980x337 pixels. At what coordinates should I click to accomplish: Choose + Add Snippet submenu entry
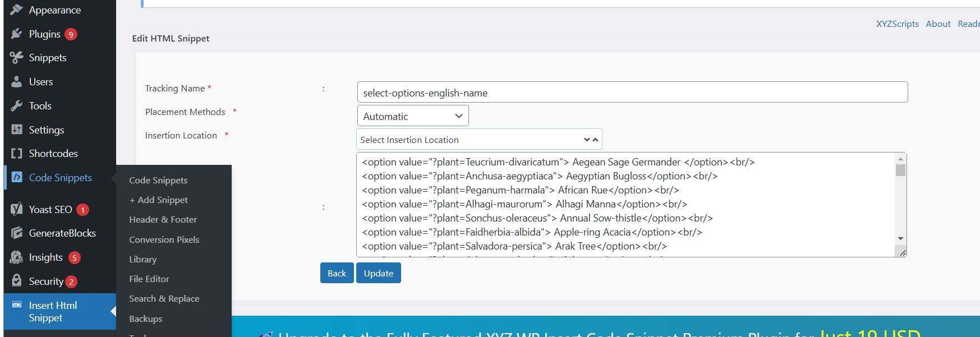click(x=159, y=200)
